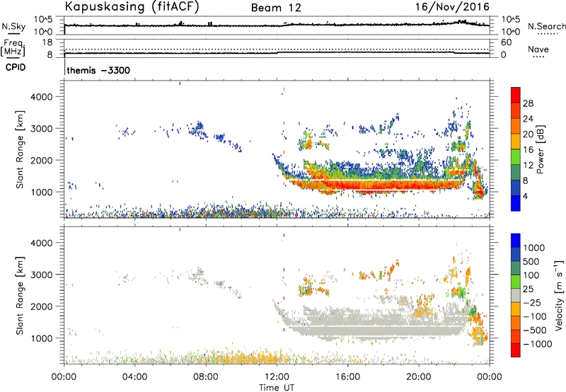Click the 'CPID' row label

16,67
